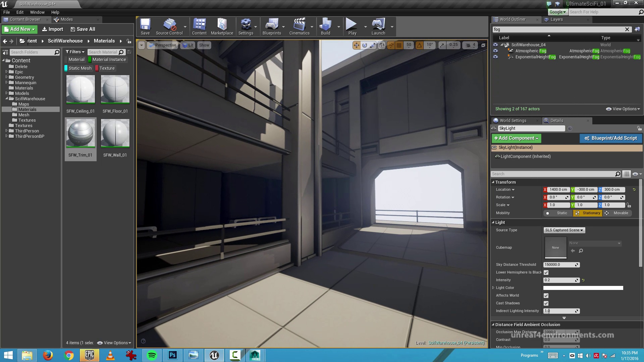This screenshot has width=644, height=362.
Task: Select rotate gizmo mode in viewport
Action: (x=365, y=45)
